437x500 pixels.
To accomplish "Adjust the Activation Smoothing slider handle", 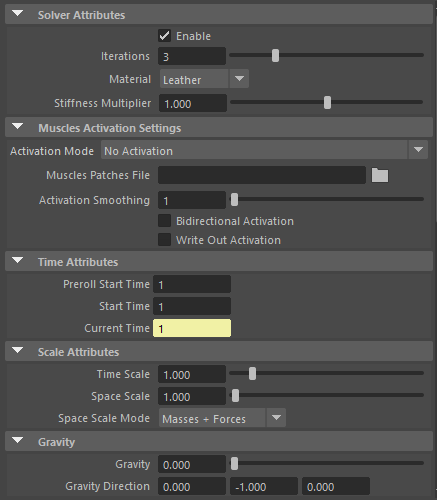I will tap(234, 200).
